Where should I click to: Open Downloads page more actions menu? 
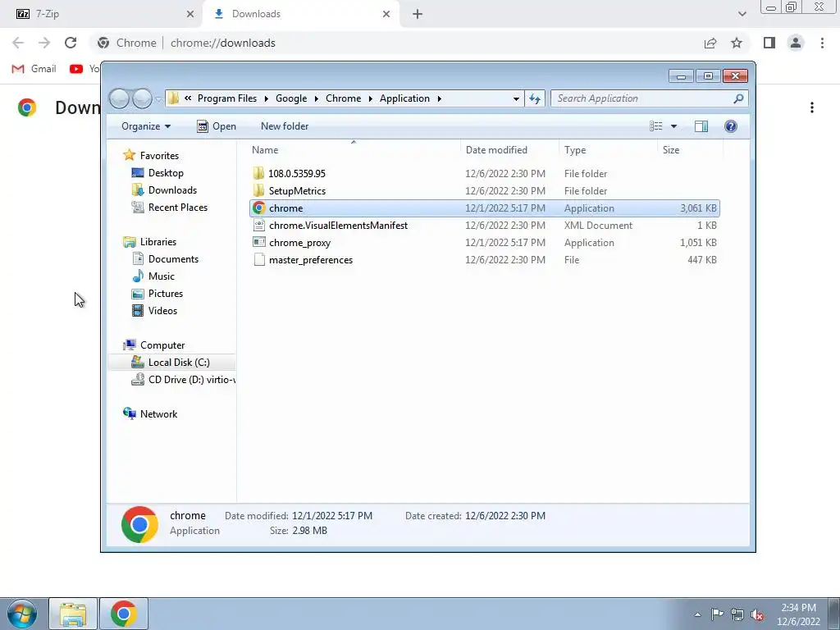coord(812,107)
